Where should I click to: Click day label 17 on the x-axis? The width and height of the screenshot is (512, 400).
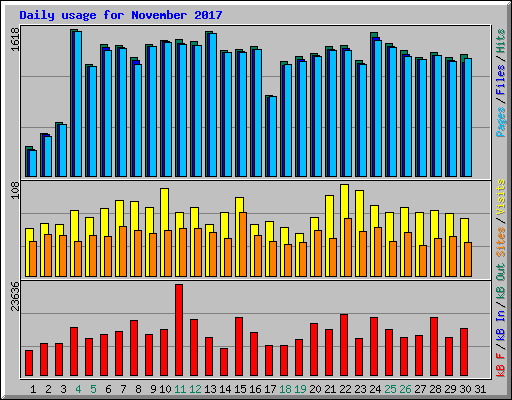click(x=270, y=389)
